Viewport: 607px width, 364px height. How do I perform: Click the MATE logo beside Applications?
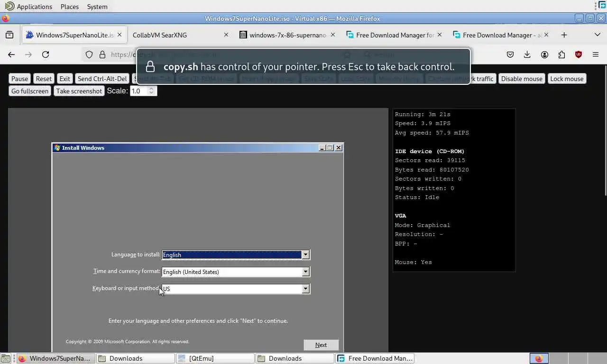[x=9, y=6]
